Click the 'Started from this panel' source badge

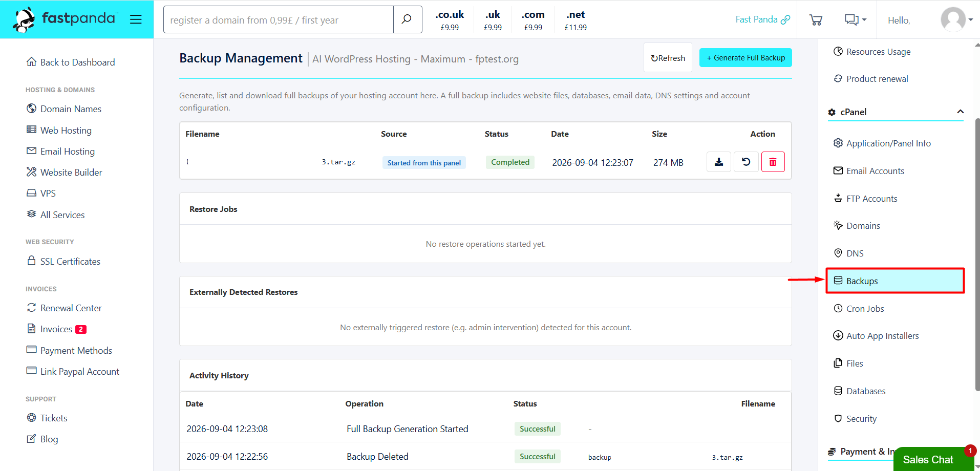click(x=424, y=163)
